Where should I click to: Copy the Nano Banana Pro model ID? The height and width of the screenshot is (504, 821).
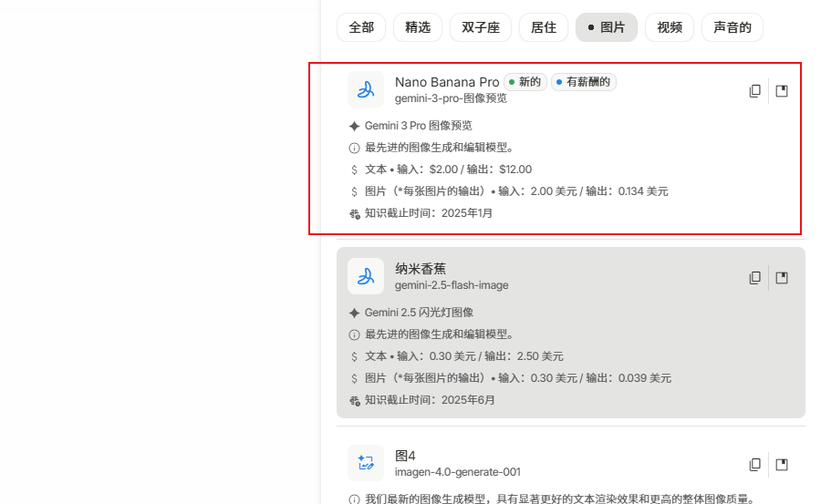754,91
